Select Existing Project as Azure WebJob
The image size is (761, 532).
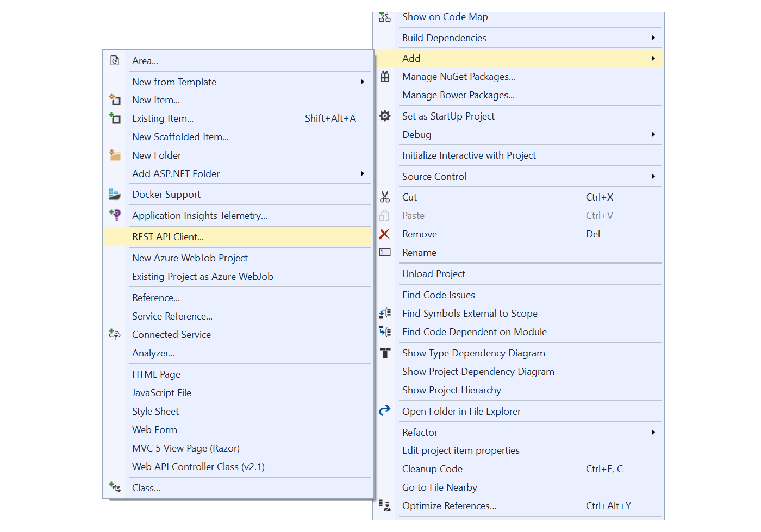tap(202, 277)
